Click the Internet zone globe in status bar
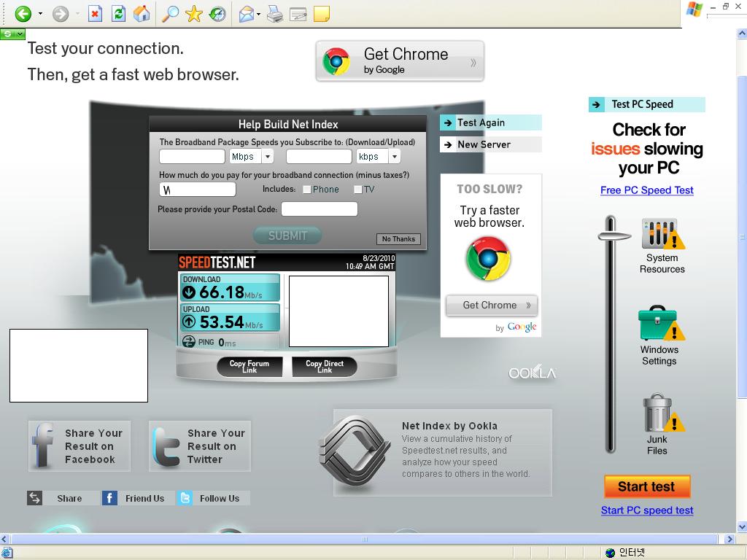747x560 pixels. click(x=611, y=553)
